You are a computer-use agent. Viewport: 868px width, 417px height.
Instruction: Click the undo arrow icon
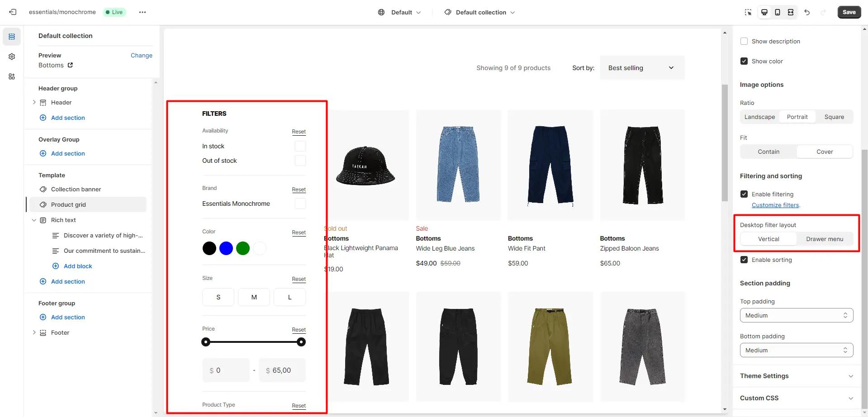coord(807,12)
